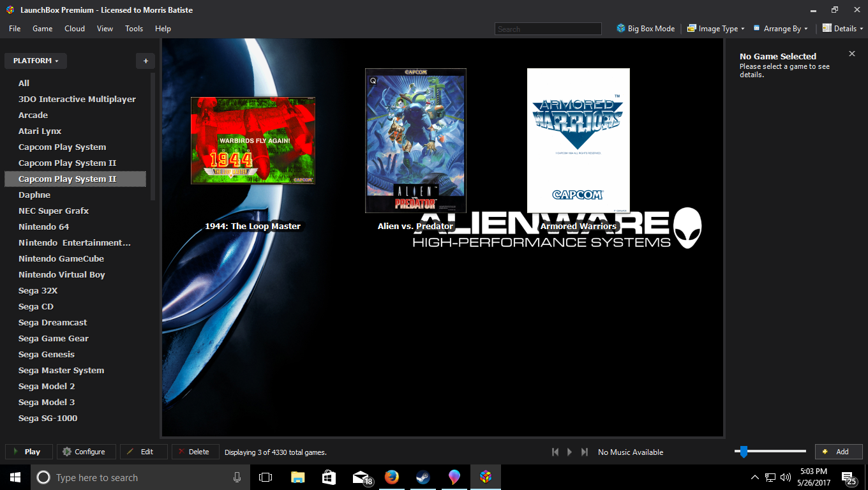Screen dimensions: 868x490
Task: Open the File menu
Action: (15, 29)
